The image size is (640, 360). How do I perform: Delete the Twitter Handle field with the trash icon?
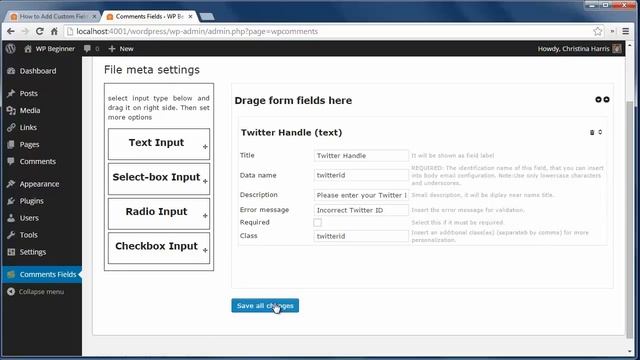coord(592,132)
